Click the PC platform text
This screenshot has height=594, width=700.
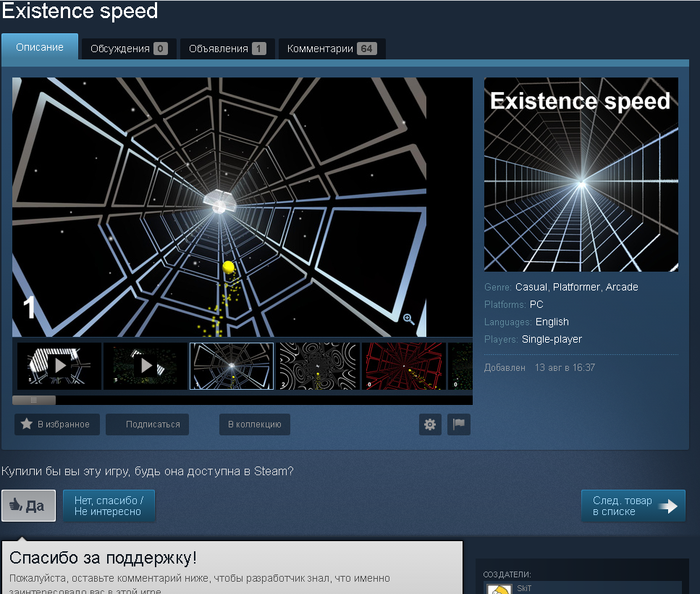pos(536,304)
